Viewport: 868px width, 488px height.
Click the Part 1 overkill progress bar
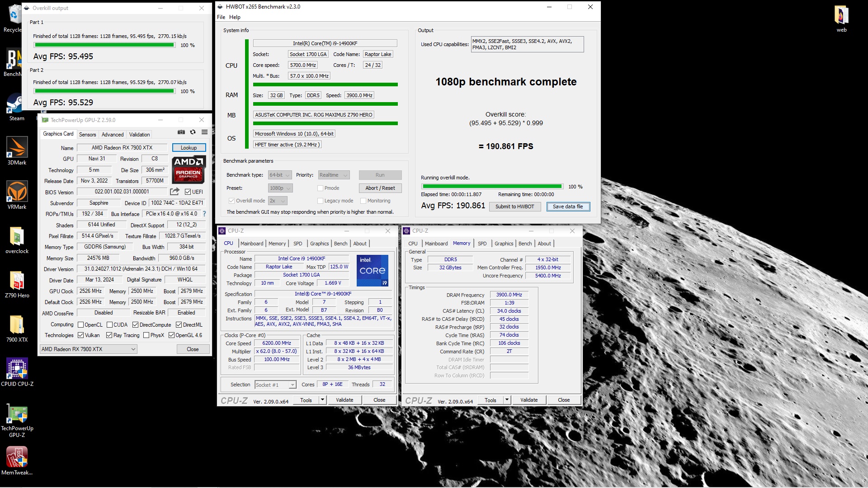click(x=104, y=45)
